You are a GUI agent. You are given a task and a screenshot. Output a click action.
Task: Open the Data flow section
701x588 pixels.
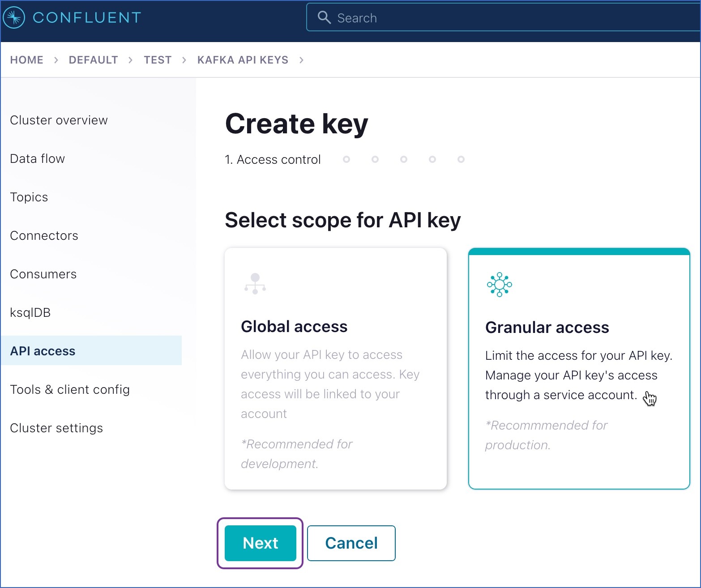click(x=37, y=158)
